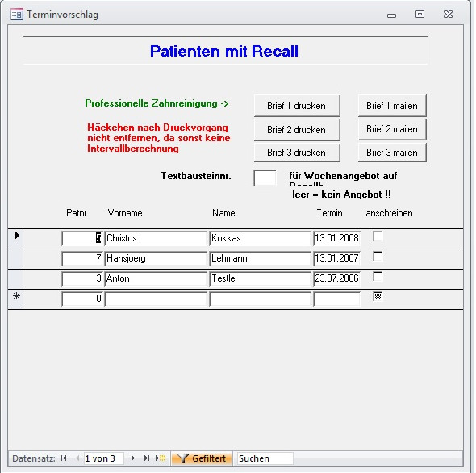The width and height of the screenshot is (476, 473).
Task: Click the new-record asterisk row selector
Action: pos(16,299)
